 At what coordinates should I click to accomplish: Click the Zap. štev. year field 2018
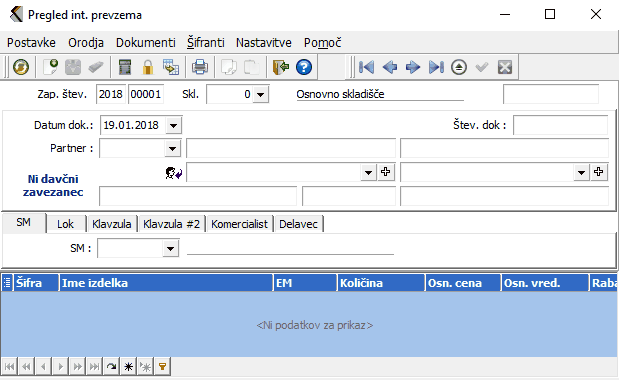[111, 94]
